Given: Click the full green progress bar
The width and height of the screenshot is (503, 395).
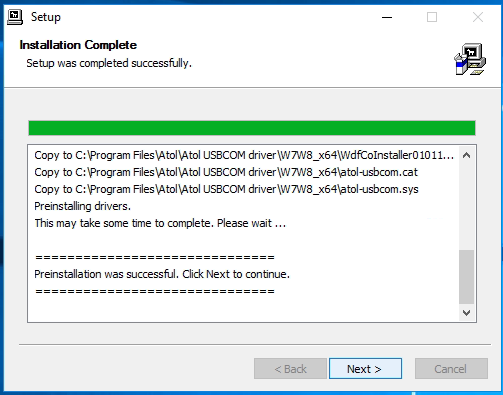Looking at the screenshot, I should (252, 128).
